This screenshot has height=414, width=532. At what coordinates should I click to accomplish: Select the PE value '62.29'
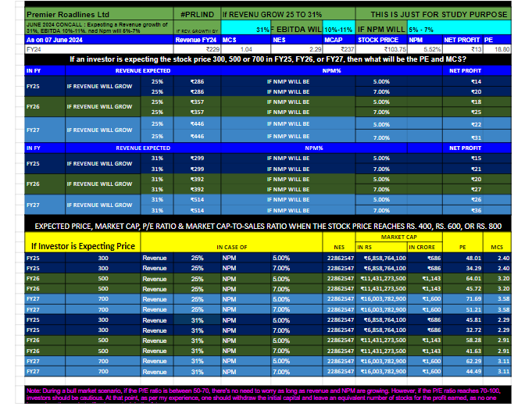tap(462, 361)
